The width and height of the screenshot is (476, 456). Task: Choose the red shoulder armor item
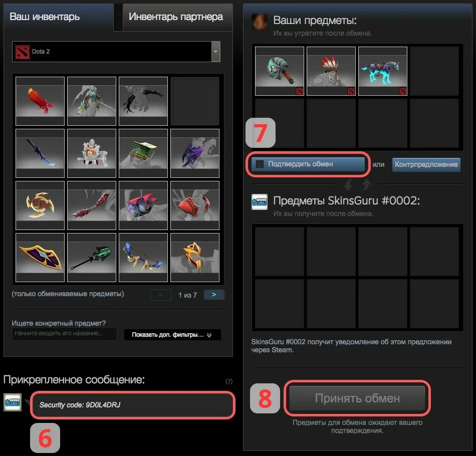click(x=195, y=205)
